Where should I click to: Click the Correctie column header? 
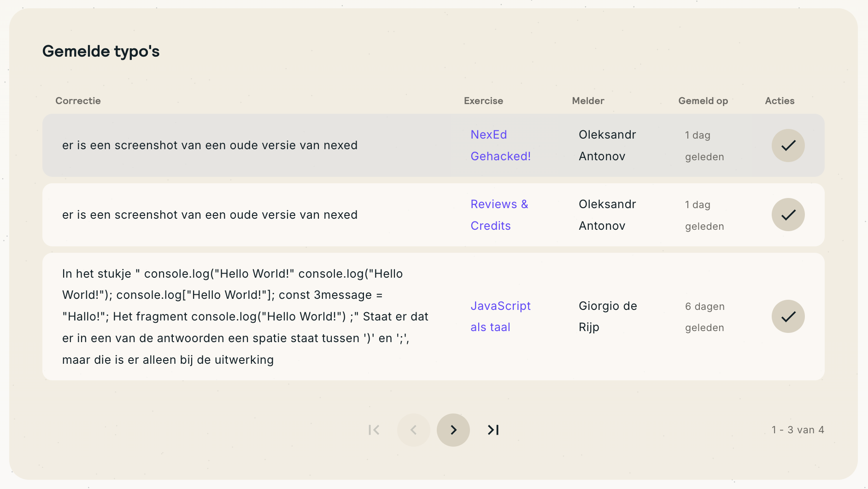[78, 101]
